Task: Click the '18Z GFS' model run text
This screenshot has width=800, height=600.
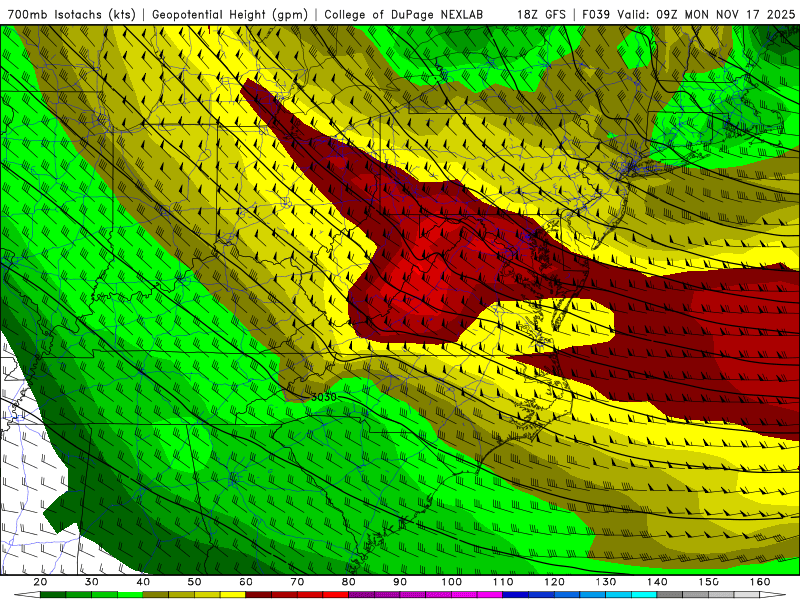Action: tap(541, 14)
